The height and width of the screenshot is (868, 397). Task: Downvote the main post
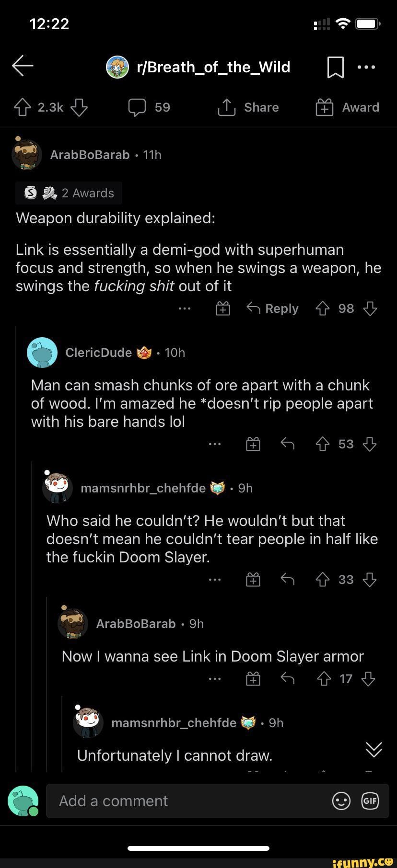79,107
